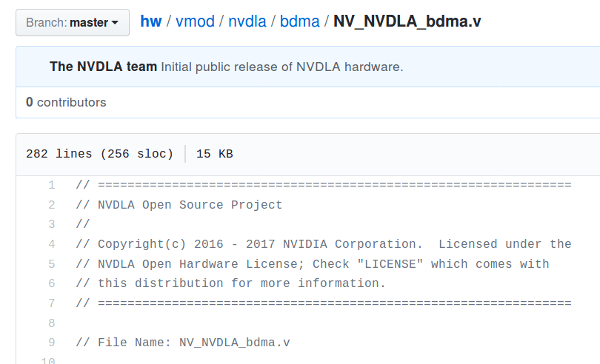
Task: Select line number 9
Action: pyautogui.click(x=52, y=343)
